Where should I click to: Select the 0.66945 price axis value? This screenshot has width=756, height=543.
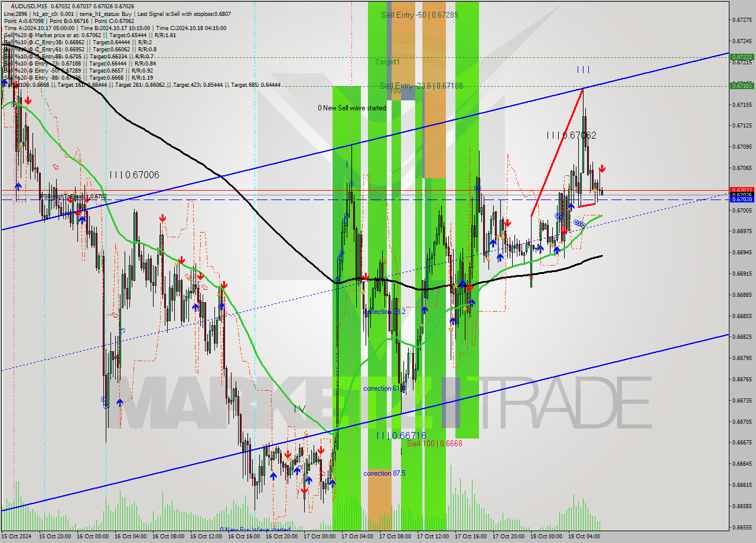742,252
